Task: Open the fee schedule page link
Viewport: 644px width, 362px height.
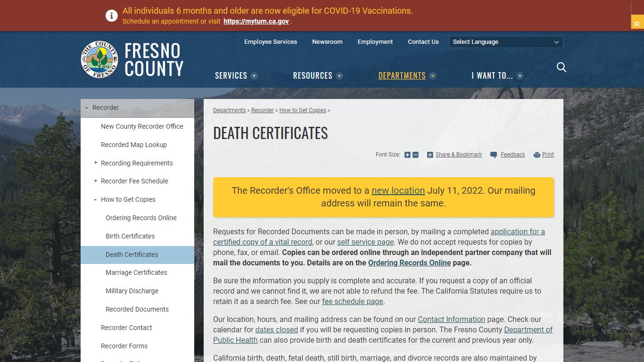Action: point(353,301)
